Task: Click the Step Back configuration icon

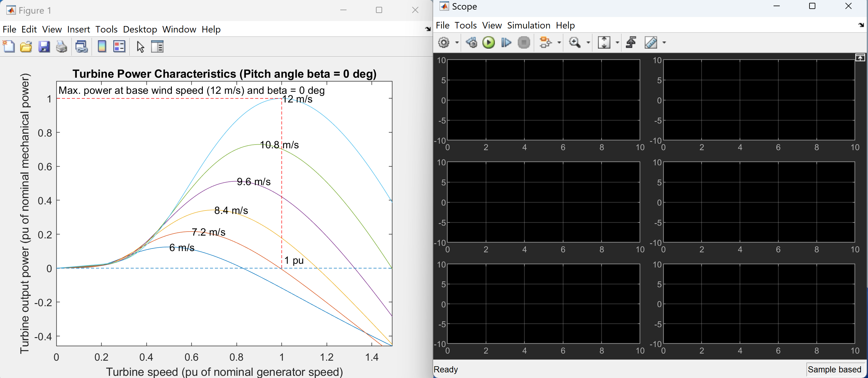Action: click(x=471, y=43)
